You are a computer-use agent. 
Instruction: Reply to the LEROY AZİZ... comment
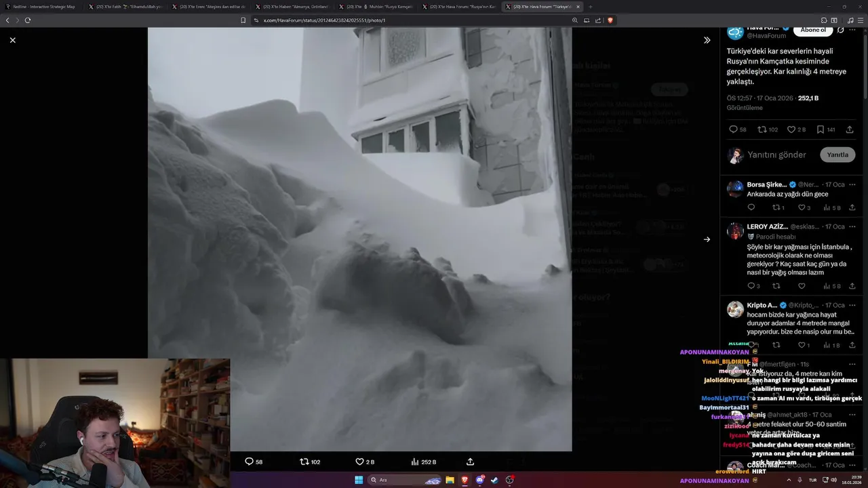click(x=751, y=286)
